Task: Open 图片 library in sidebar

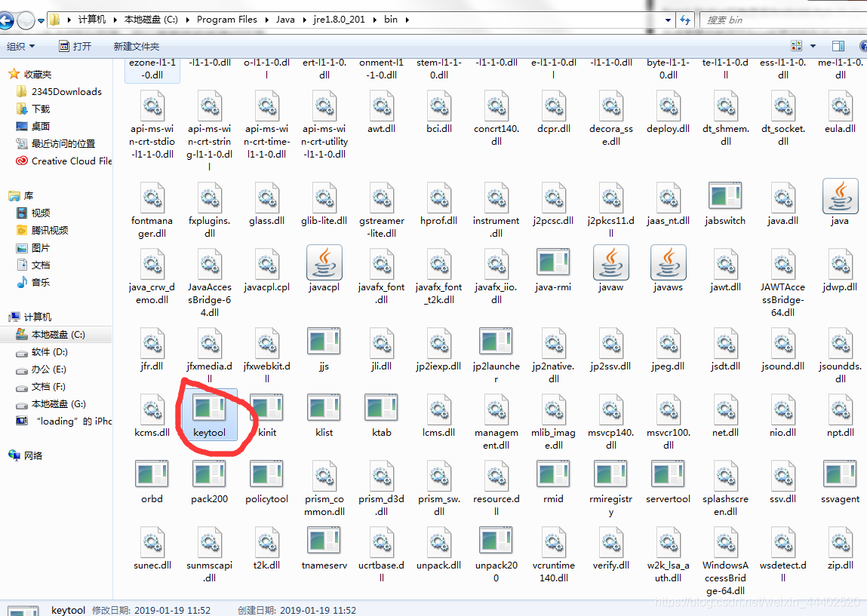Action: [40, 247]
